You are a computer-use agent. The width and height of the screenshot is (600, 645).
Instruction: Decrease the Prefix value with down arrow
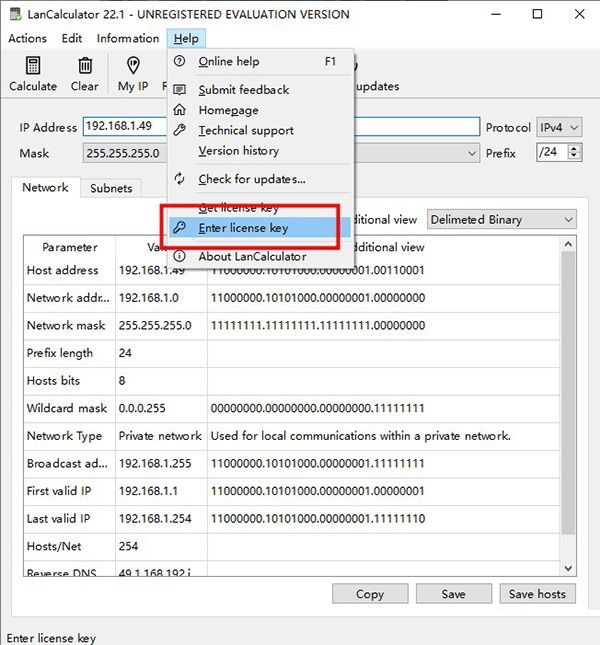click(x=575, y=157)
